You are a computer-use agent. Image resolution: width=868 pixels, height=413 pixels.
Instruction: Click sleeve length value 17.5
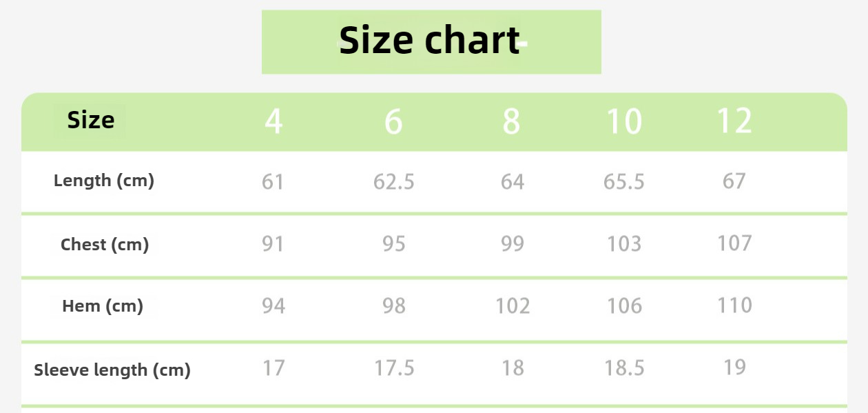pyautogui.click(x=394, y=368)
